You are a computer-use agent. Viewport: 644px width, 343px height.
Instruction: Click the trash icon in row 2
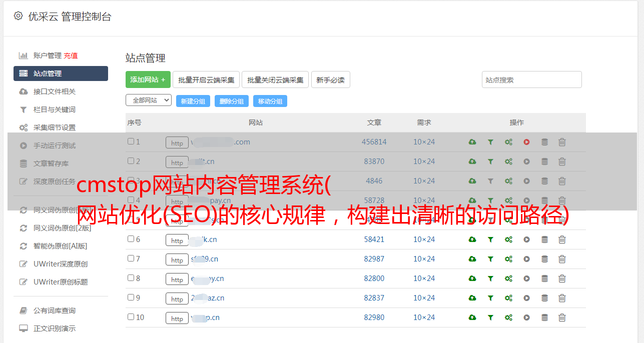(562, 161)
